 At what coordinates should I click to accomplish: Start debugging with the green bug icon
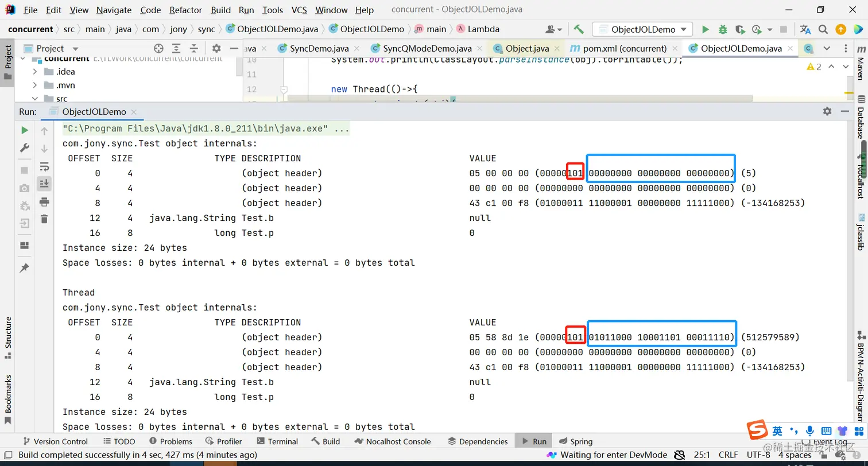click(723, 29)
